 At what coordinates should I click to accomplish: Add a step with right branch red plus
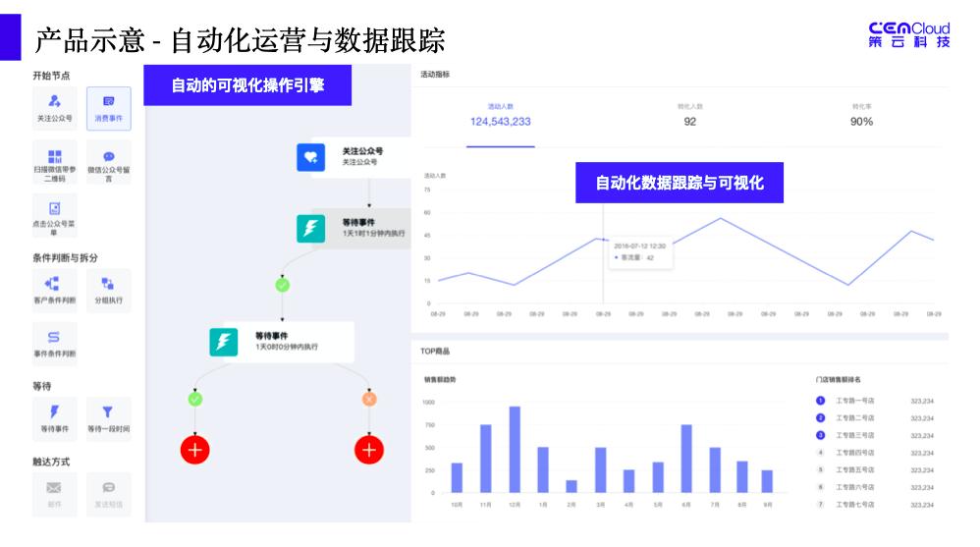coord(369,450)
